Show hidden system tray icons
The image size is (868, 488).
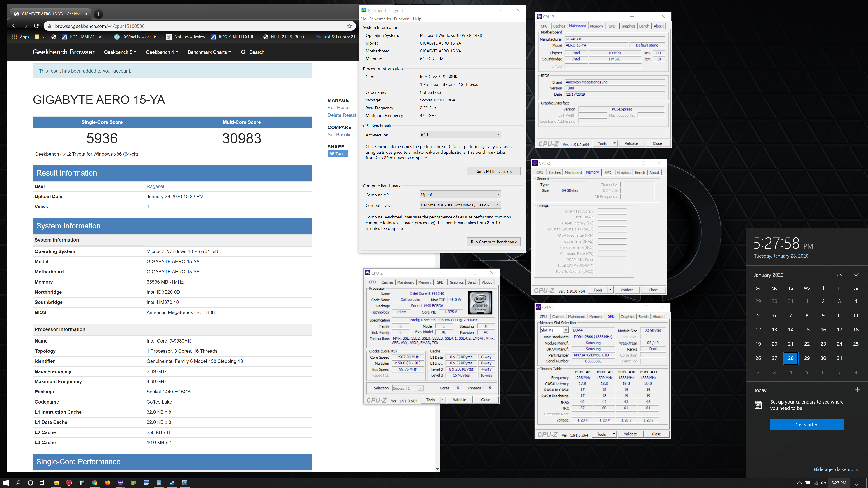coord(799,483)
